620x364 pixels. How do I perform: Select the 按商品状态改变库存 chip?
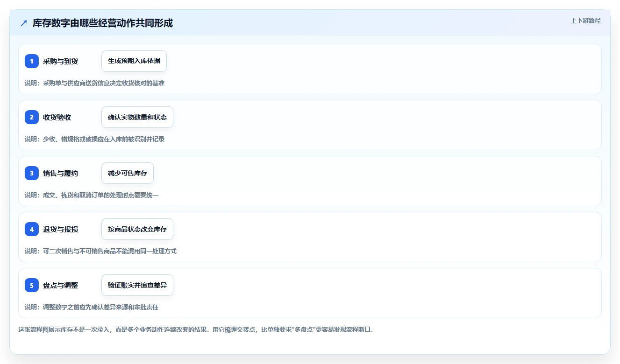[x=137, y=229]
